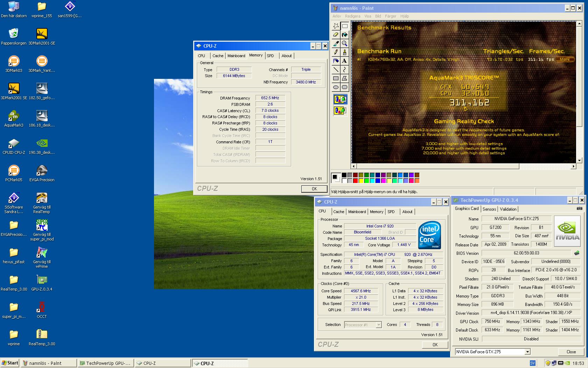The height and width of the screenshot is (368, 588).
Task: Open the CPUID CPU-Z desktop shortcut
Action: click(14, 146)
